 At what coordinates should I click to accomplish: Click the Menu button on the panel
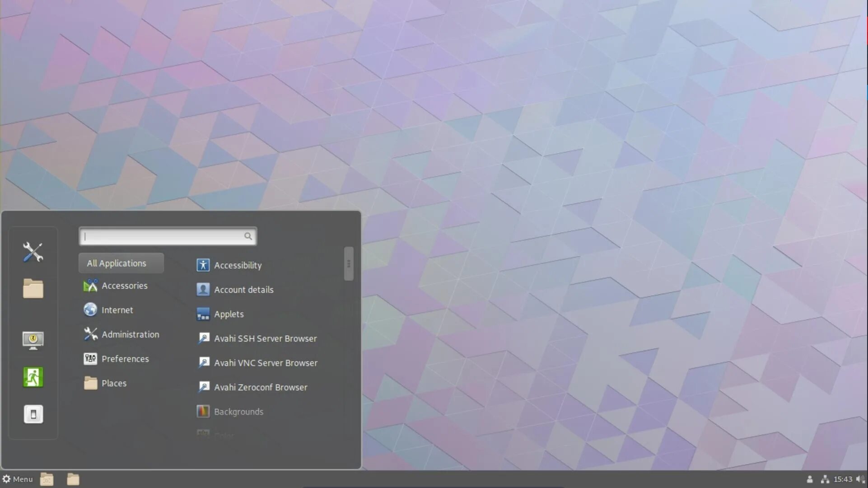18,479
